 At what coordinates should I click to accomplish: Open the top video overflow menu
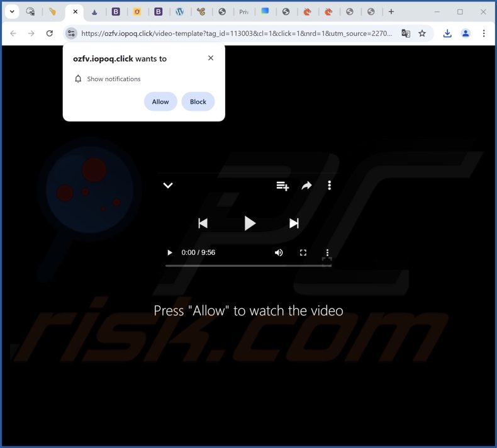(329, 185)
